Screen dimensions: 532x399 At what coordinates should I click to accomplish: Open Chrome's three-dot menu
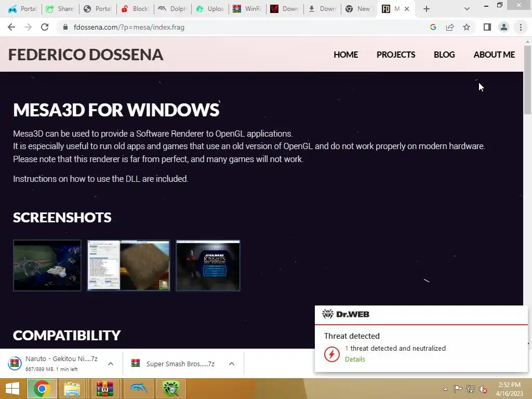tap(521, 27)
